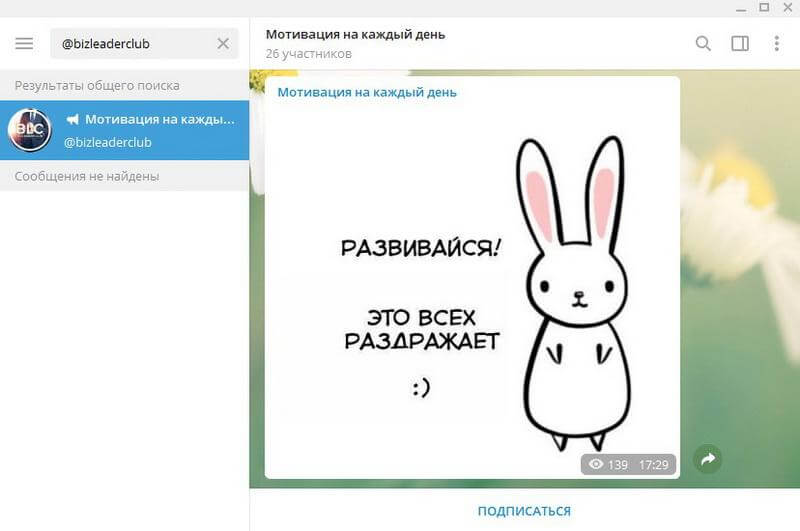Click the 17:29 post timestamp
The image size is (800, 531).
point(654,465)
